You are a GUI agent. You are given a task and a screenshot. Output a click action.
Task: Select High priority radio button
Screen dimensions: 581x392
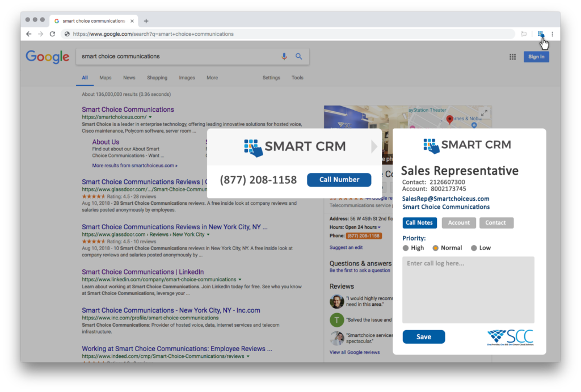[x=405, y=248]
